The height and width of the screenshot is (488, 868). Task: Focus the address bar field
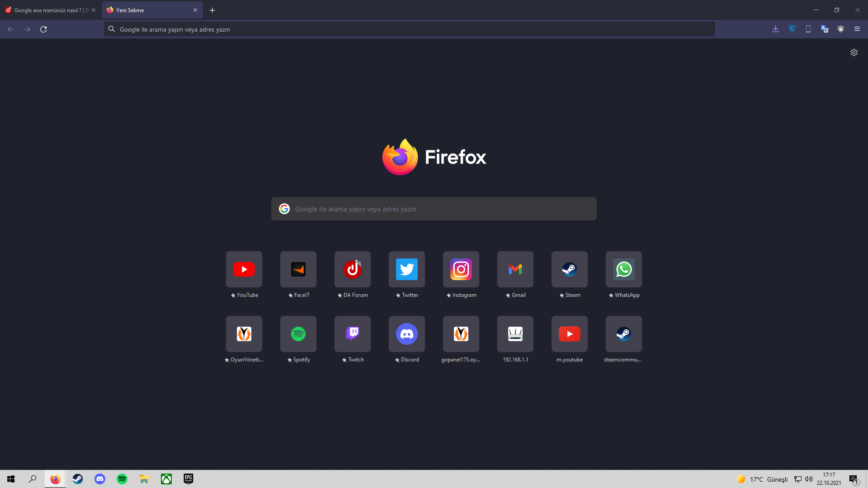tap(410, 29)
